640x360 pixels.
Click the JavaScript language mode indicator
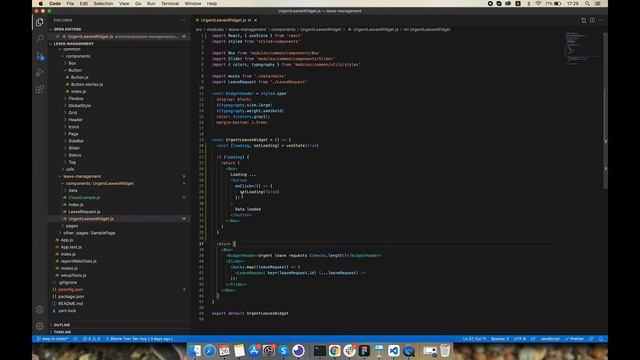tap(550, 339)
